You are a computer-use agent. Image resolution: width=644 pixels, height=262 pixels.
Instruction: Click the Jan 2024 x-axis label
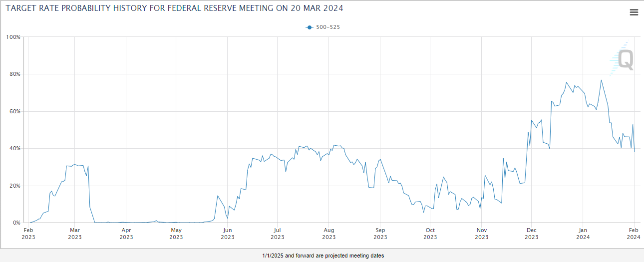(x=582, y=234)
